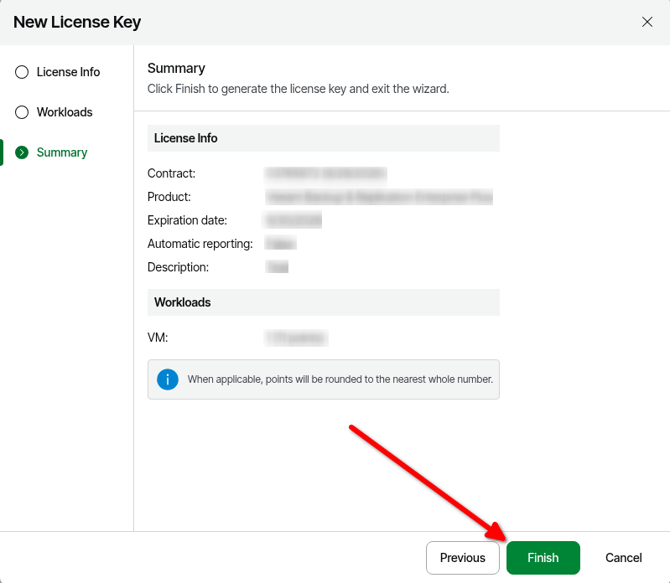The image size is (670, 583).
Task: Click the Workloads section header
Action: coord(182,302)
